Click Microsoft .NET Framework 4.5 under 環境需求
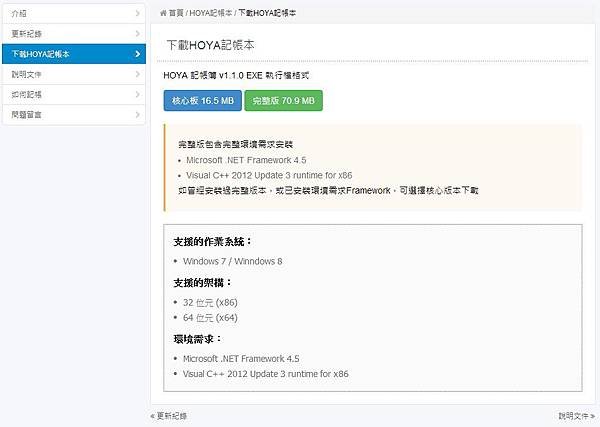Image resolution: width=600 pixels, height=427 pixels. tap(241, 359)
